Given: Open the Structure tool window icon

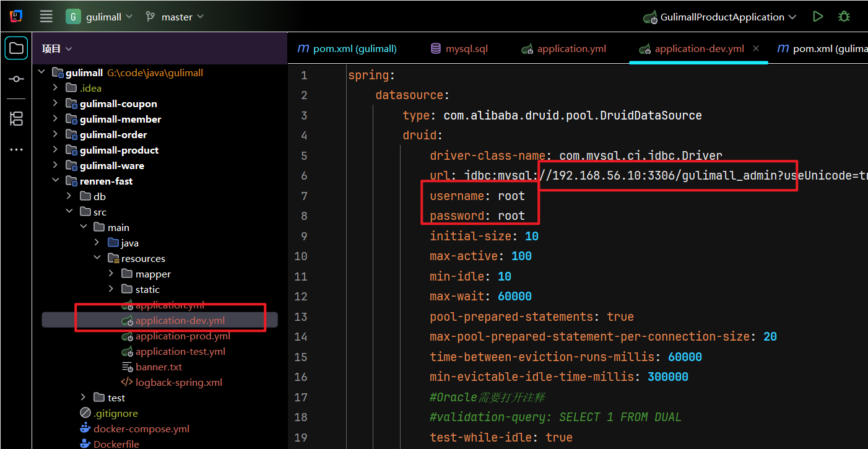Looking at the screenshot, I should click(16, 119).
